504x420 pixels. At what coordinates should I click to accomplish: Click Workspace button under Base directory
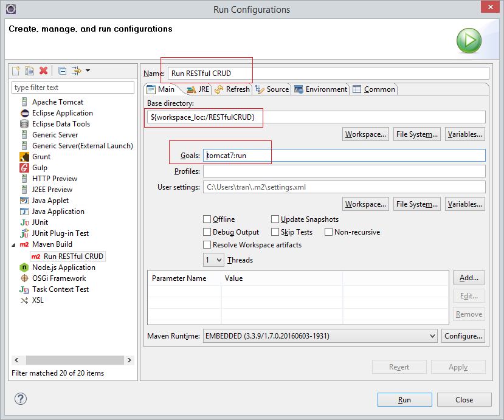(x=365, y=134)
